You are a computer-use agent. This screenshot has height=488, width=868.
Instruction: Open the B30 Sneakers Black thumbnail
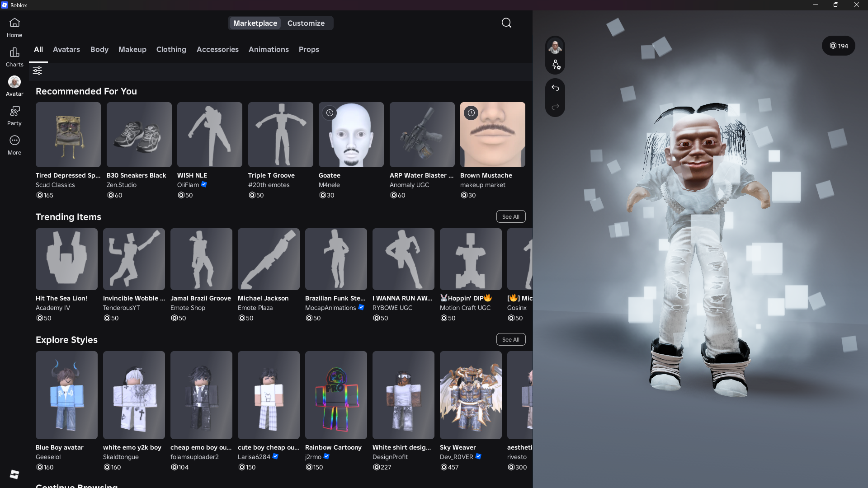coord(139,135)
